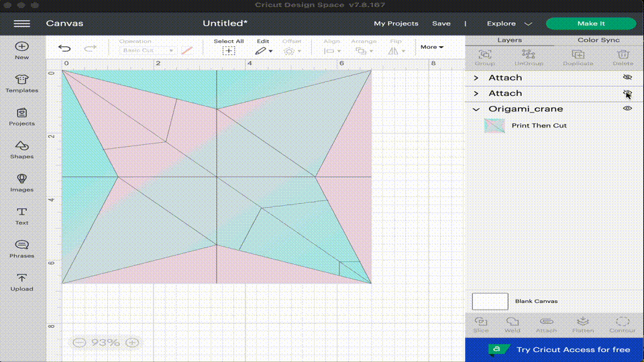Select the Blank Canvas swatch
The image size is (644, 362).
490,301
